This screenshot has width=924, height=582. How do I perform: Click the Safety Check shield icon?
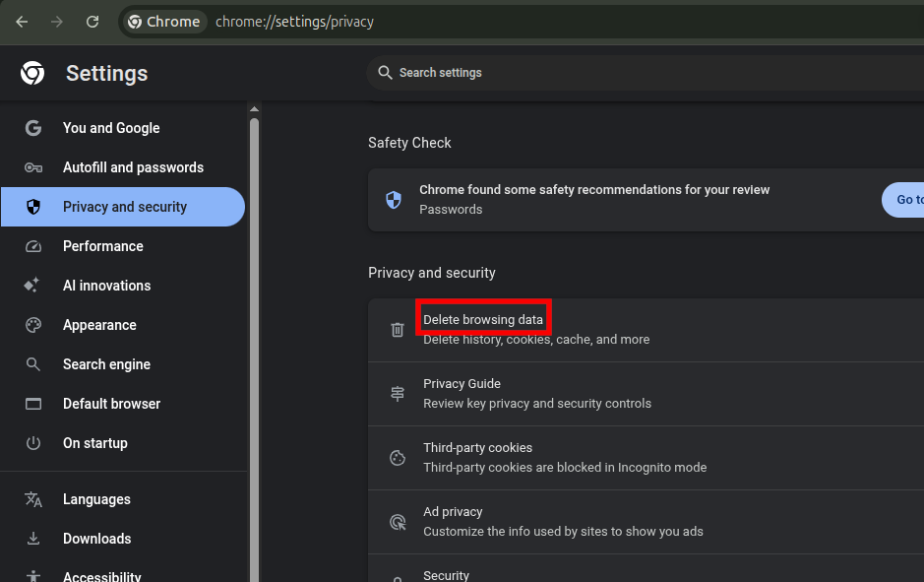pyautogui.click(x=394, y=200)
